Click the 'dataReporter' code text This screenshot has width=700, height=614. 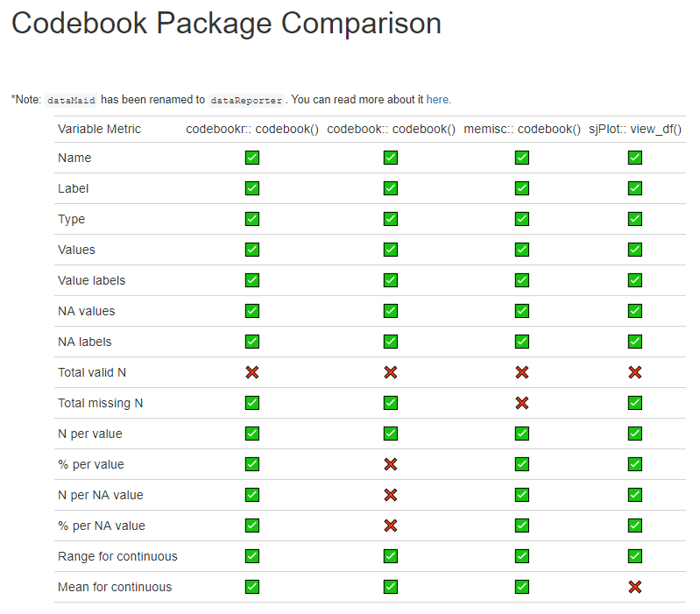(246, 101)
